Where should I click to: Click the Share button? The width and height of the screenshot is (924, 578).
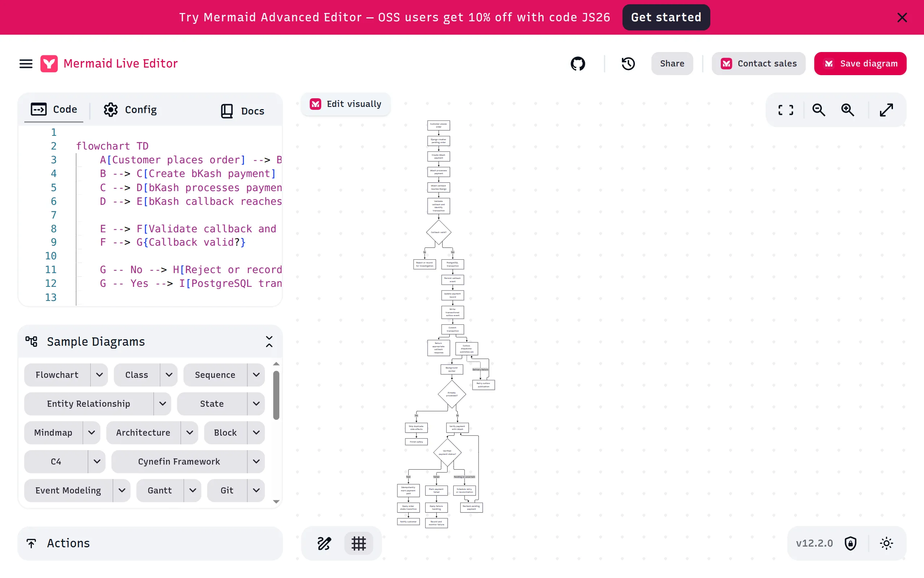tap(672, 64)
